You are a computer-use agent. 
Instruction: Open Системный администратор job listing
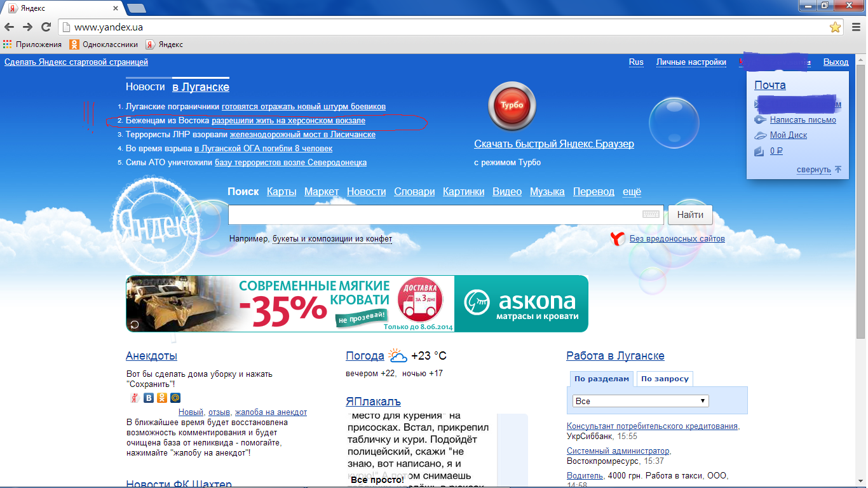pos(618,451)
